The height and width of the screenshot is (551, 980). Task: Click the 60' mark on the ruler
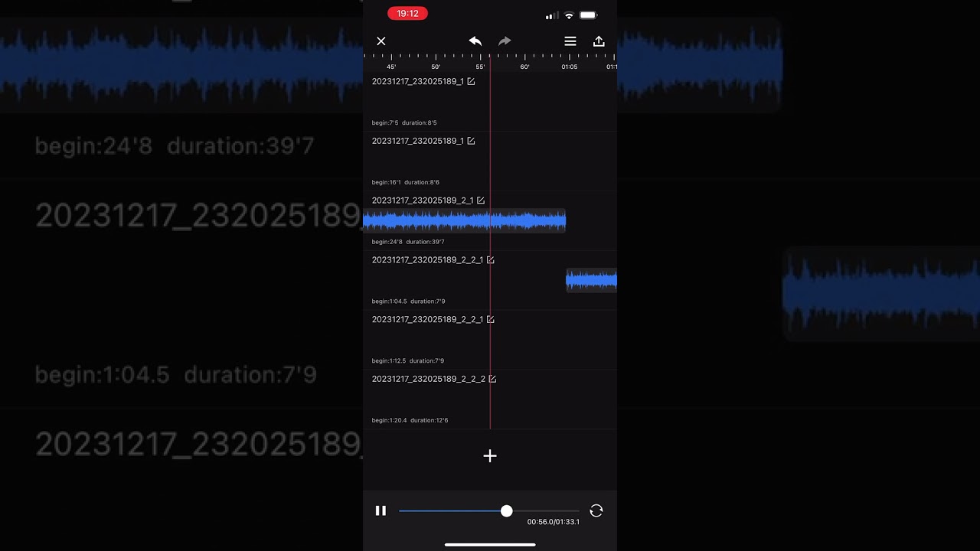pyautogui.click(x=524, y=67)
